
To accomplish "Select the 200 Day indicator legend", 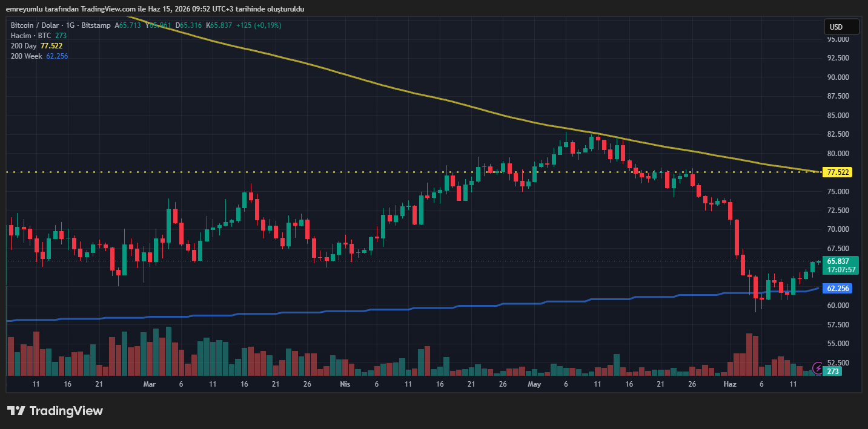I will coord(36,46).
